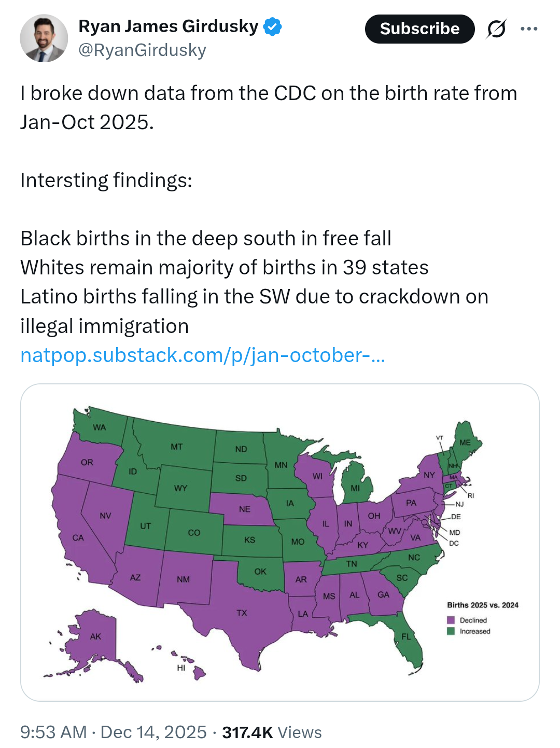Screen dimensions: 560x748
Task: Click the 317.4K Views count
Action: click(x=272, y=732)
